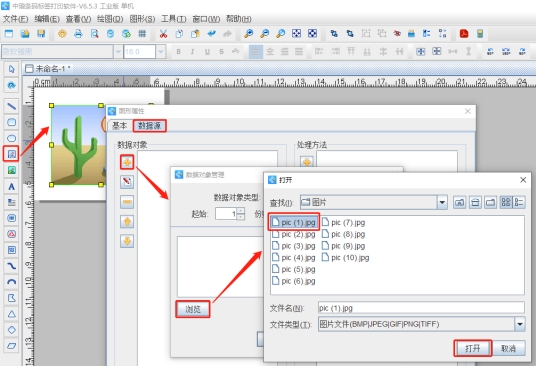
Task: Switch to the 数据源 tab
Action: point(149,125)
